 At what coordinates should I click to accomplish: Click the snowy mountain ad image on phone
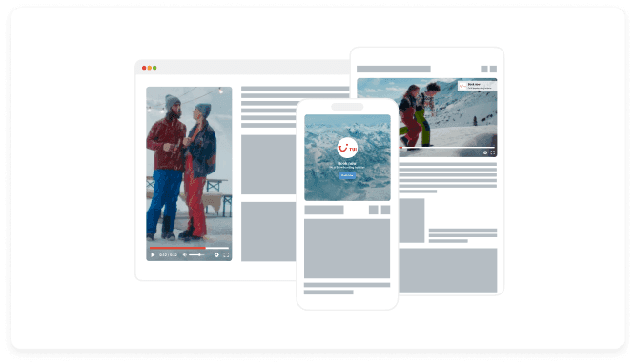348,157
